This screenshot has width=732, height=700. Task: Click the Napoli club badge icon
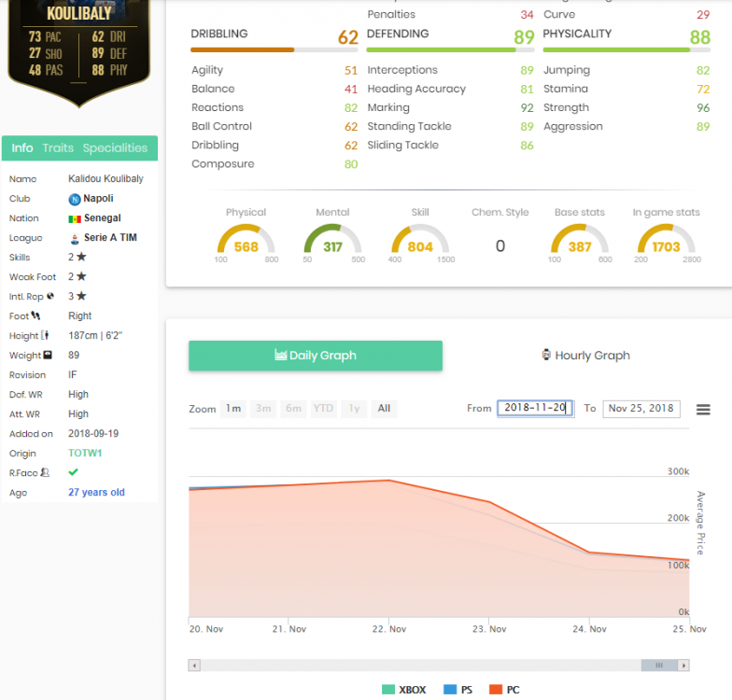click(75, 199)
